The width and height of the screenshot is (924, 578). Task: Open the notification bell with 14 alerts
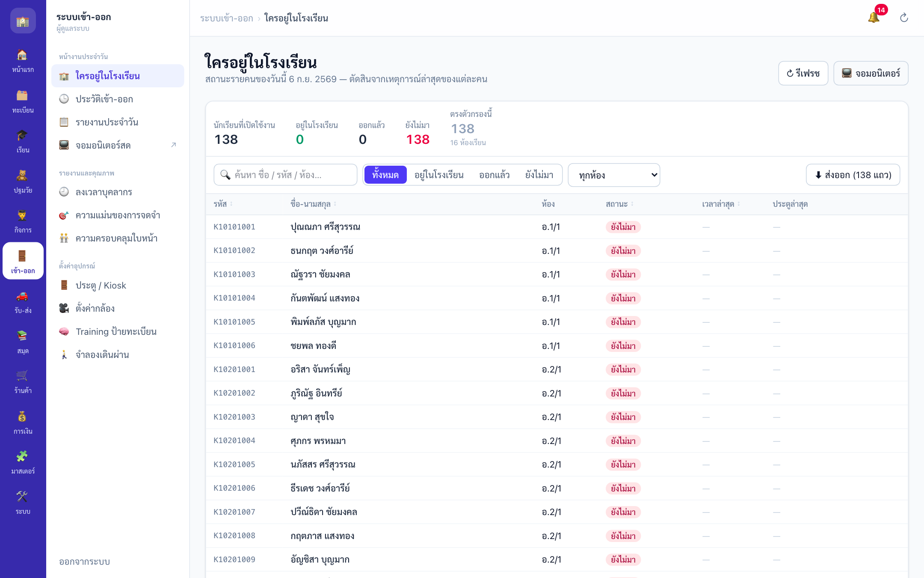874,18
